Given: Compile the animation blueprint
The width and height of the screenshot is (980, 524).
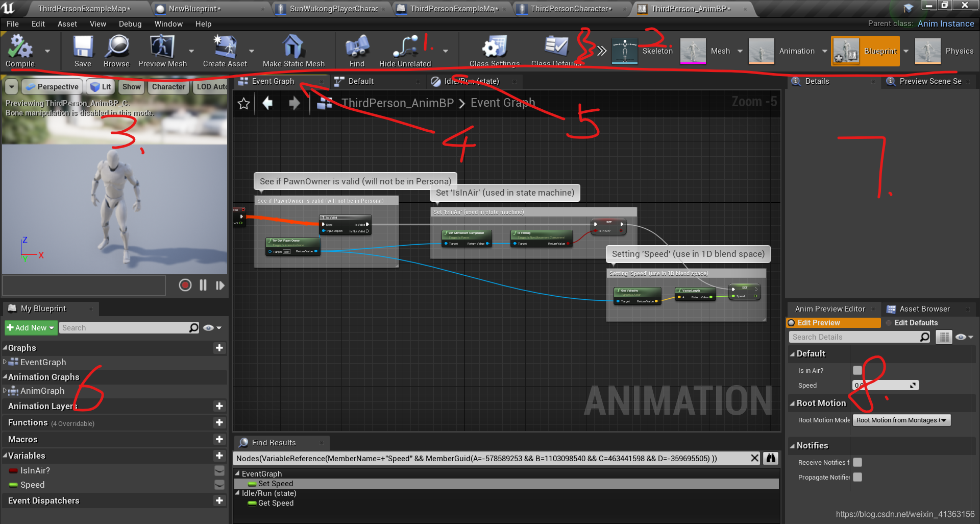Looking at the screenshot, I should pos(20,51).
